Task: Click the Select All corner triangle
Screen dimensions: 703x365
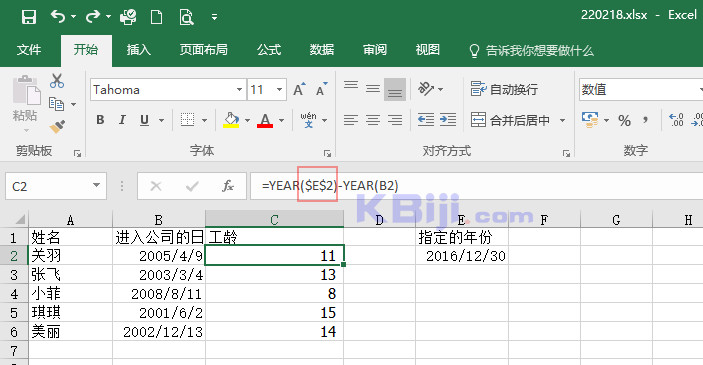Action: pos(20,219)
